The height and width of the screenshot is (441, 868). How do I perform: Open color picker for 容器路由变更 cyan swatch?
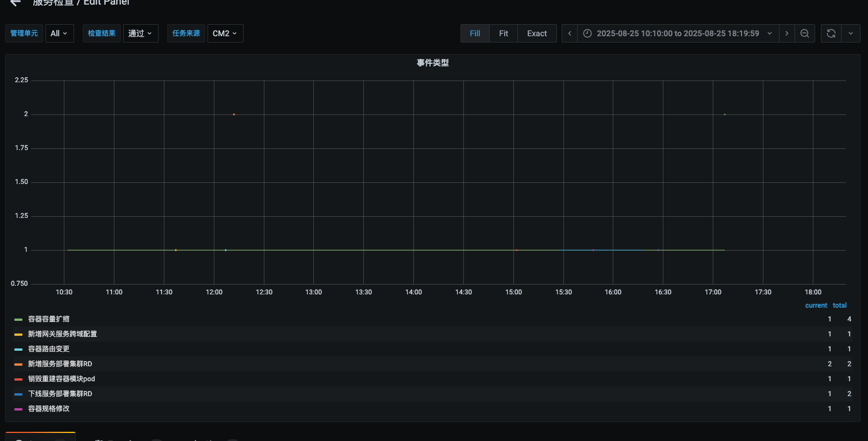[x=18, y=349]
